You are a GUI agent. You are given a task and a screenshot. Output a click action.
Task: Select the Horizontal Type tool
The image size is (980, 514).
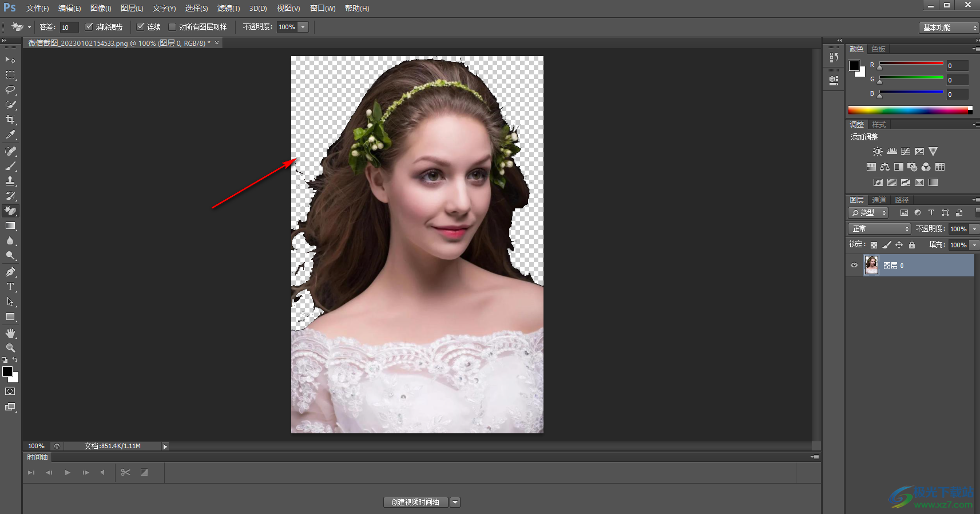tap(10, 287)
